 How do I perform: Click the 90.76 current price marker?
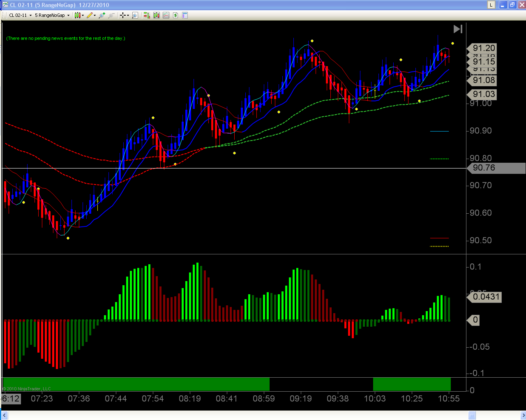click(496, 168)
